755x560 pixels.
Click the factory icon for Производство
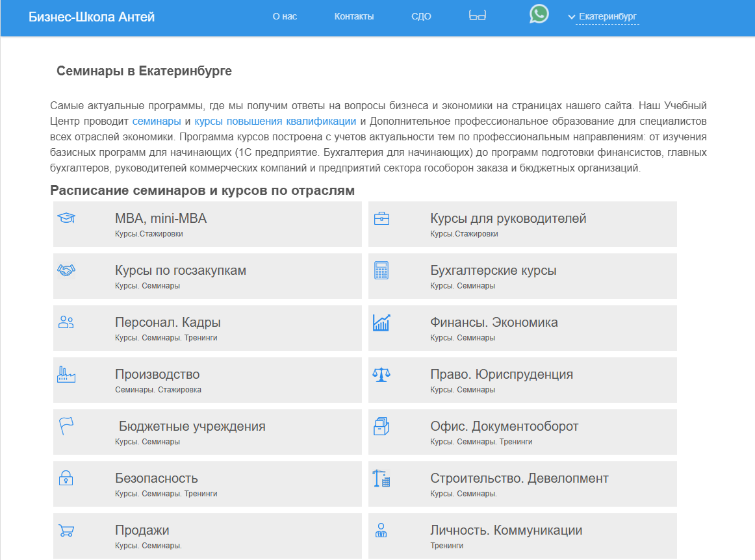coord(66,374)
